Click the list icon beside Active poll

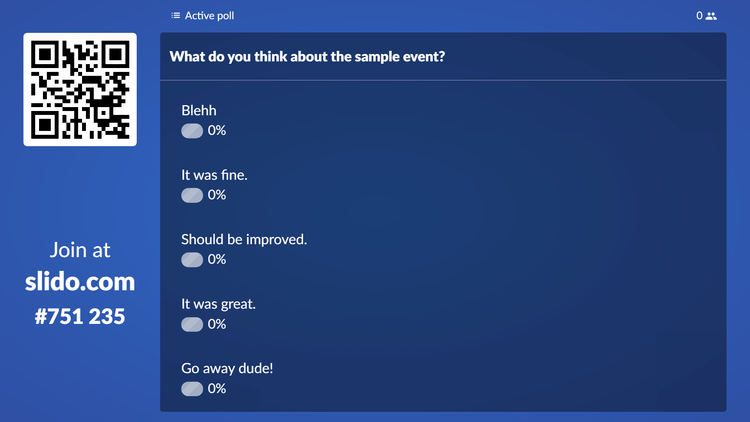176,16
